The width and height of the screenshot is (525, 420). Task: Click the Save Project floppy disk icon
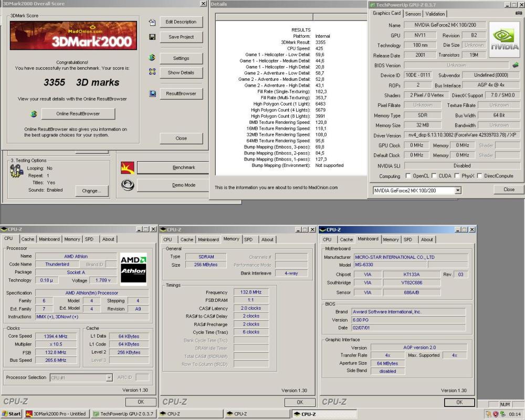tap(152, 37)
